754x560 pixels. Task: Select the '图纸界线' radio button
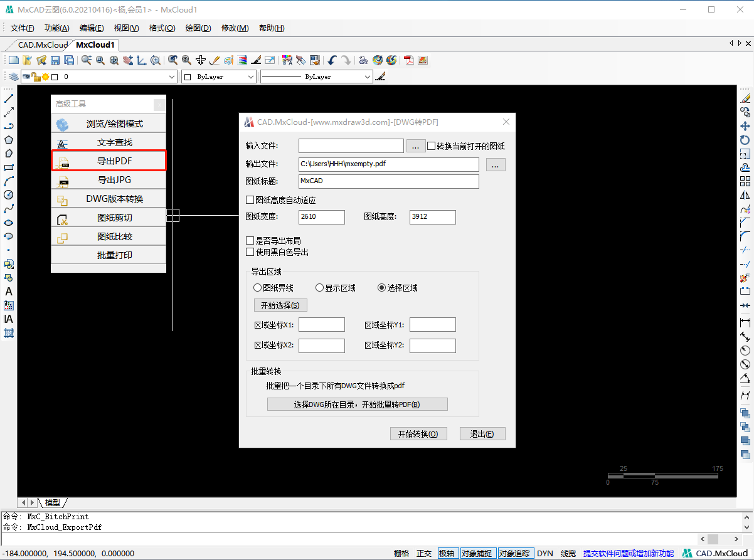[257, 288]
